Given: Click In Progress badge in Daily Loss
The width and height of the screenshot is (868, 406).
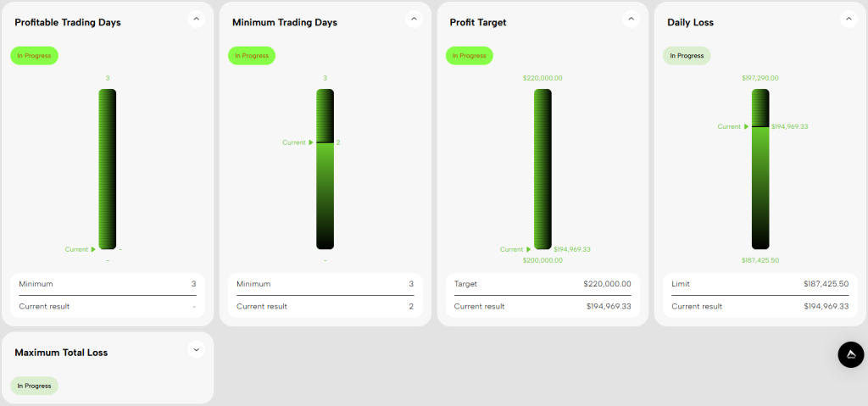Looking at the screenshot, I should tap(687, 56).
